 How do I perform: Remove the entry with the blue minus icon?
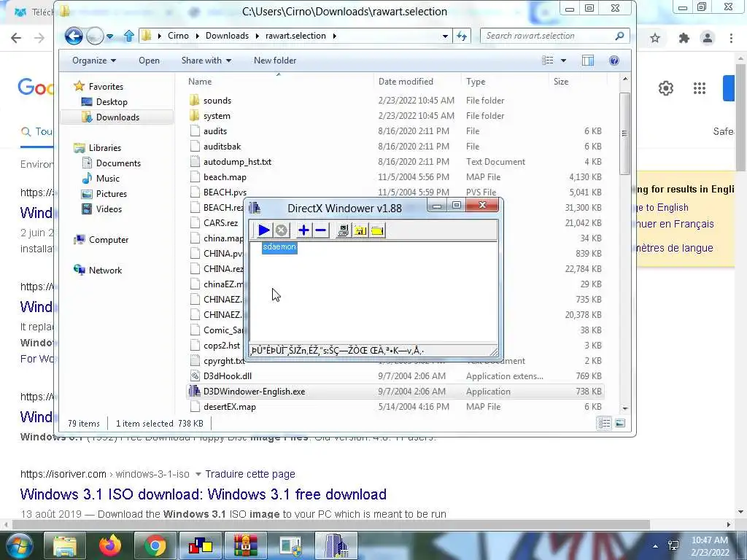(x=321, y=231)
